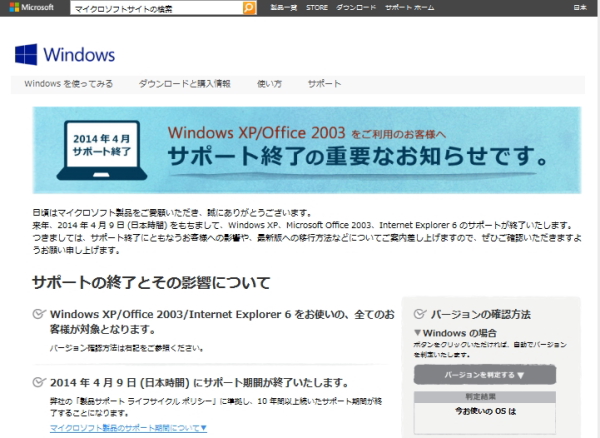Select 日本 region link at top right
The width and height of the screenshot is (600, 438).
coord(580,8)
